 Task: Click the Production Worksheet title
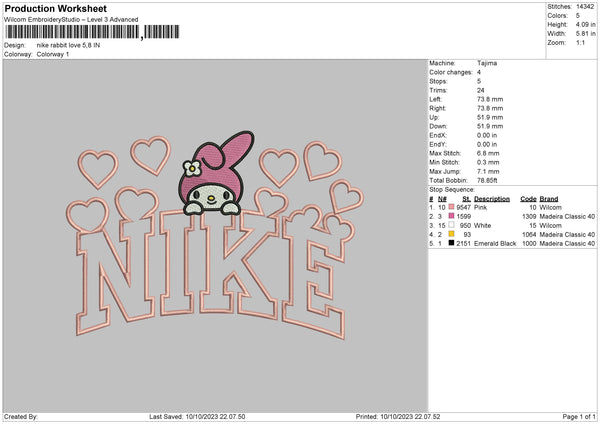[x=55, y=8]
